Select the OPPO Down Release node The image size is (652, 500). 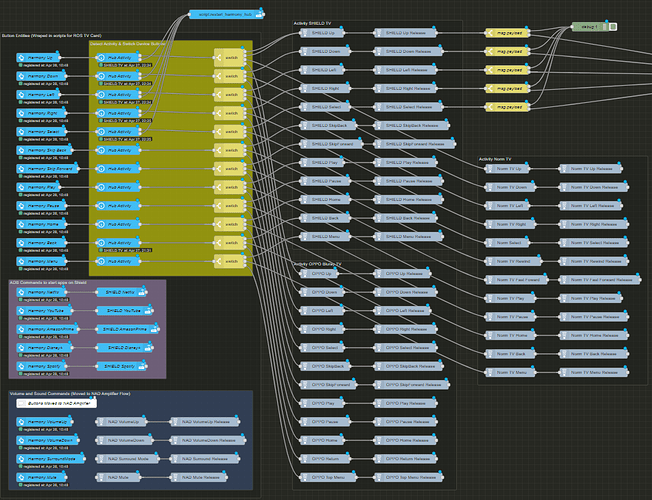[405, 292]
